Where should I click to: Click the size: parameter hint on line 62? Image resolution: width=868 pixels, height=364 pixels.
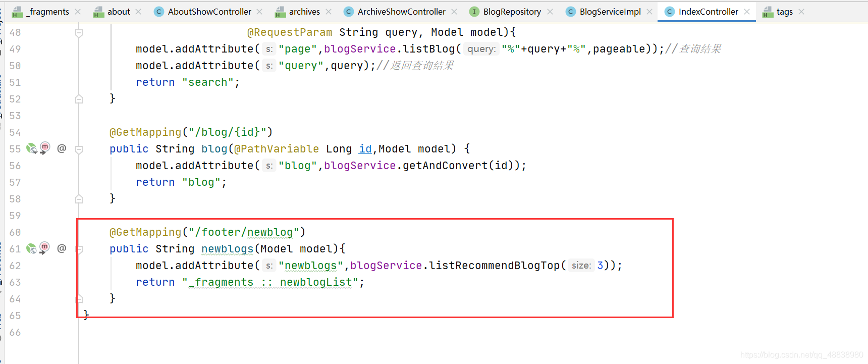[581, 266]
